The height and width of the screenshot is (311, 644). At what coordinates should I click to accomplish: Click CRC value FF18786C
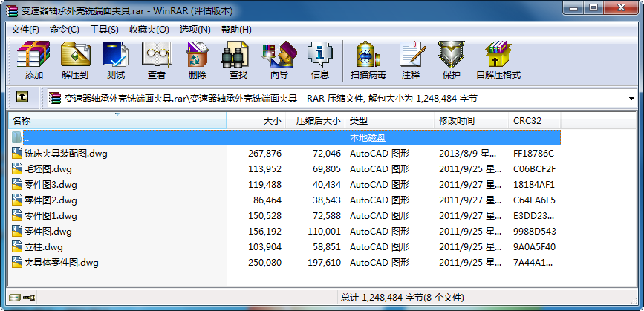[x=534, y=154]
